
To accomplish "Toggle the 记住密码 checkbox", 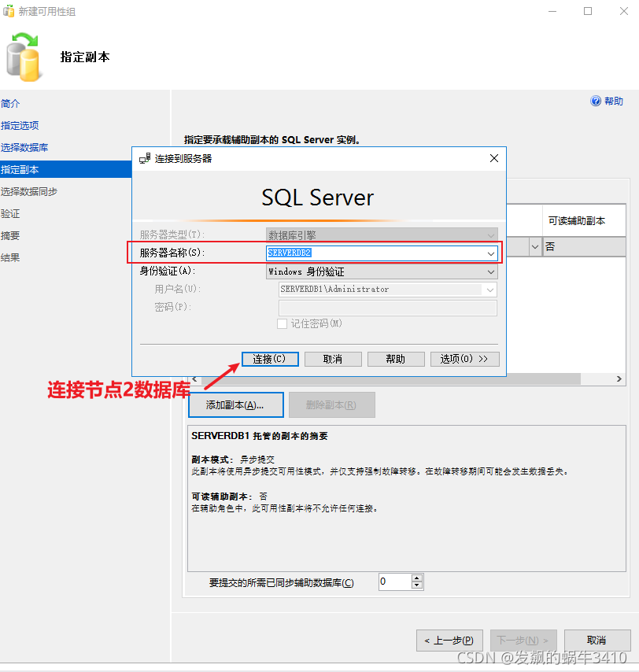I will 282,323.
